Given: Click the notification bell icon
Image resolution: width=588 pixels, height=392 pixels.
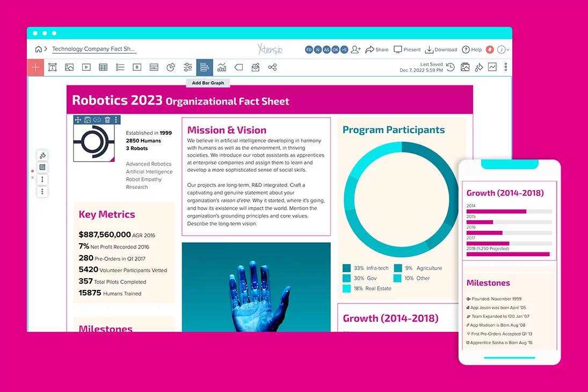Looking at the screenshot, I should pos(489,49).
